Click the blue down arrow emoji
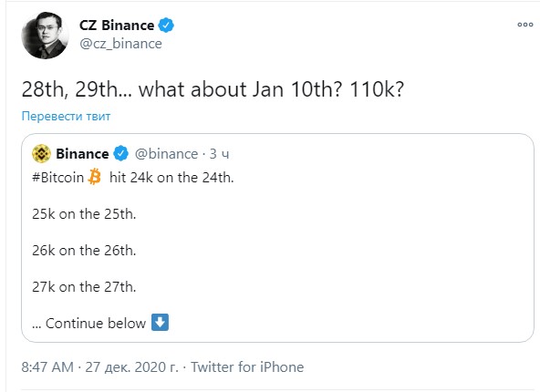 click(161, 322)
